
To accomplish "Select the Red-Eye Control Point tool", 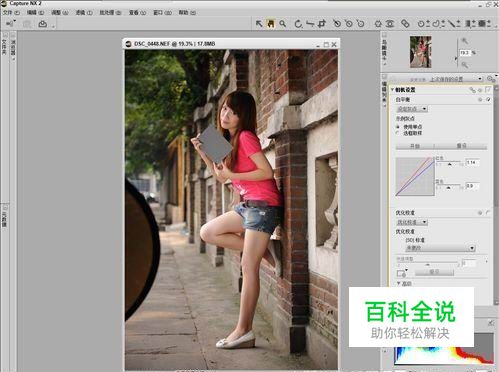I will pos(390,24).
